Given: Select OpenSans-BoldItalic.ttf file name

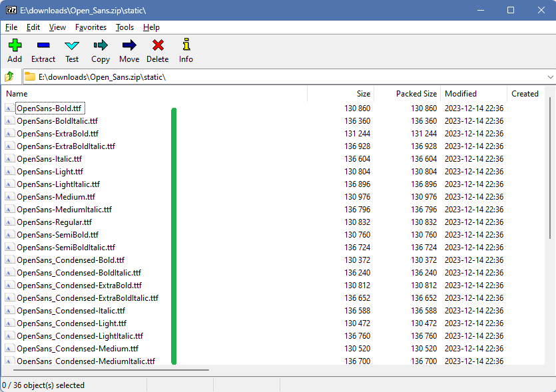Looking at the screenshot, I should [x=57, y=121].
